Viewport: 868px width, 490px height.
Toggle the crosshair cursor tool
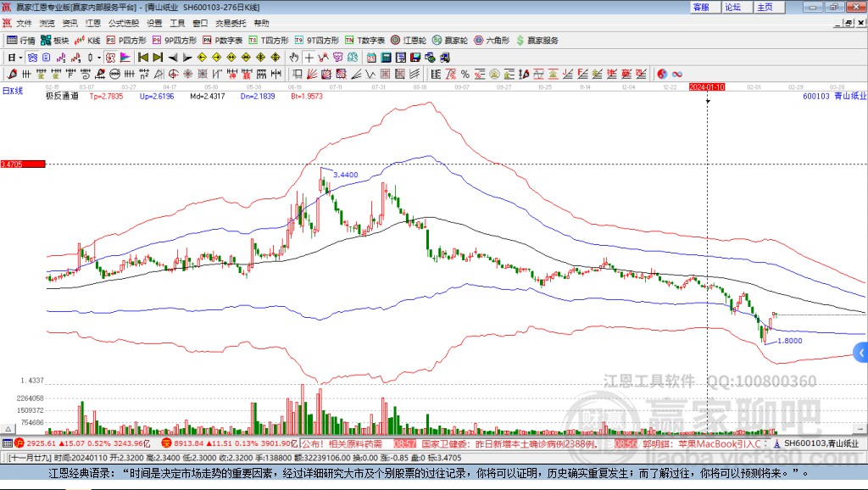point(309,57)
